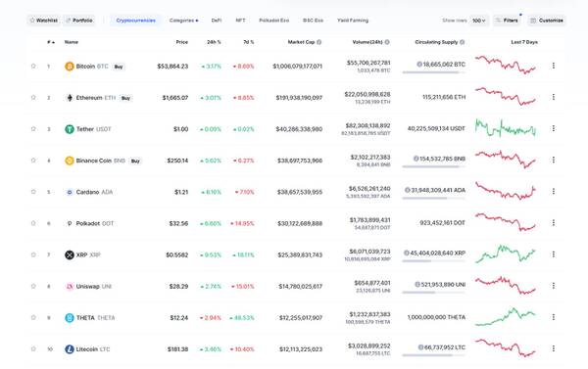Open more options menu for Bitcoin row
This screenshot has height=369, width=588.
(554, 66)
